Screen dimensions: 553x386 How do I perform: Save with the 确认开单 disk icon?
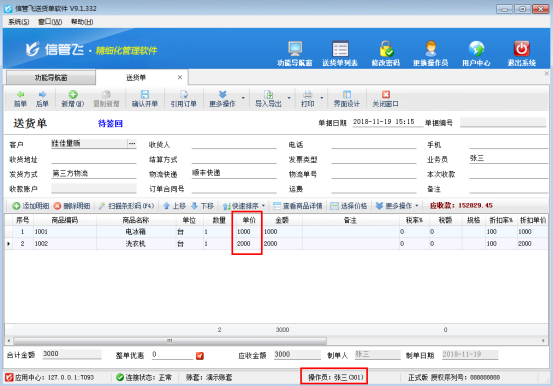(145, 94)
